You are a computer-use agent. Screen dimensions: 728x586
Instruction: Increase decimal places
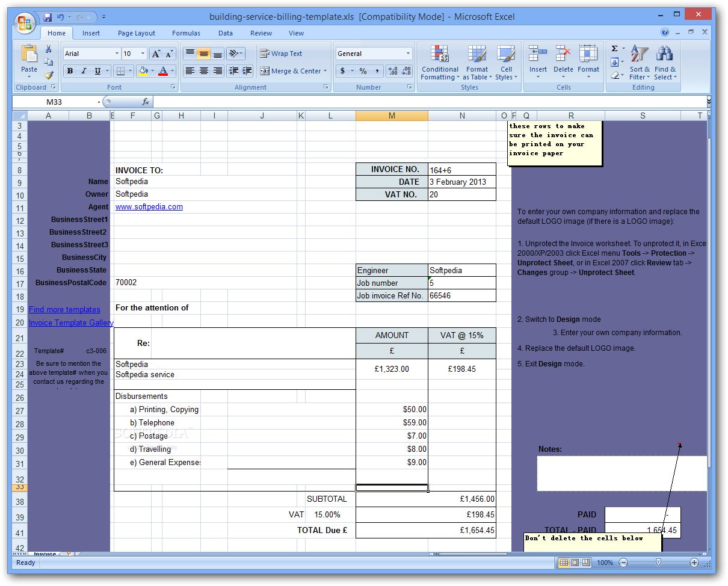click(x=393, y=71)
